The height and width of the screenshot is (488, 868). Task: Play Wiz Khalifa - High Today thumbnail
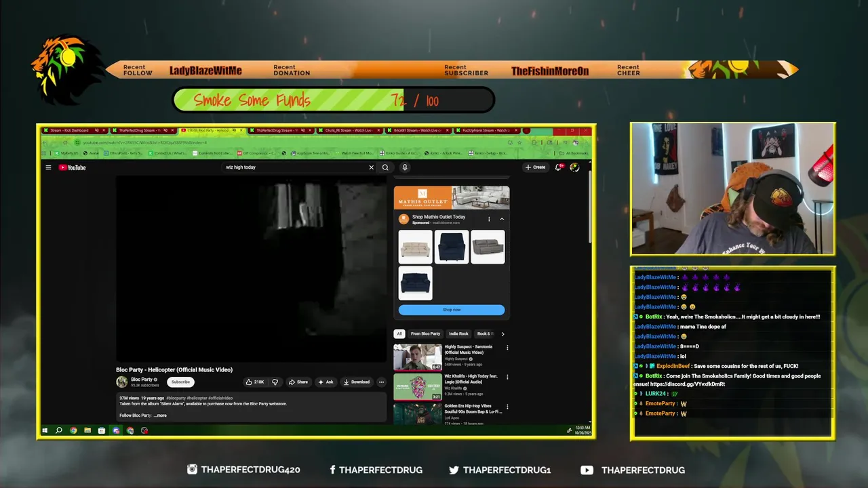pos(418,387)
